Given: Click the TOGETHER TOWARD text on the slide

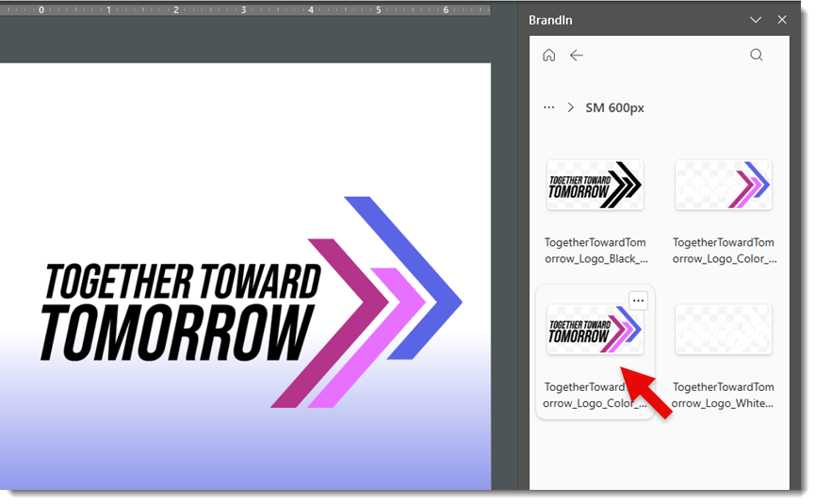Looking at the screenshot, I should click(x=184, y=282).
